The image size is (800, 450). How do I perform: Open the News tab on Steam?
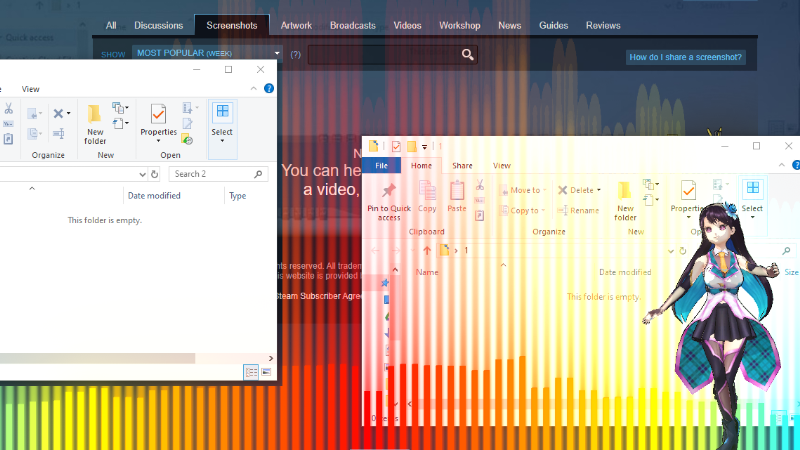pos(510,26)
